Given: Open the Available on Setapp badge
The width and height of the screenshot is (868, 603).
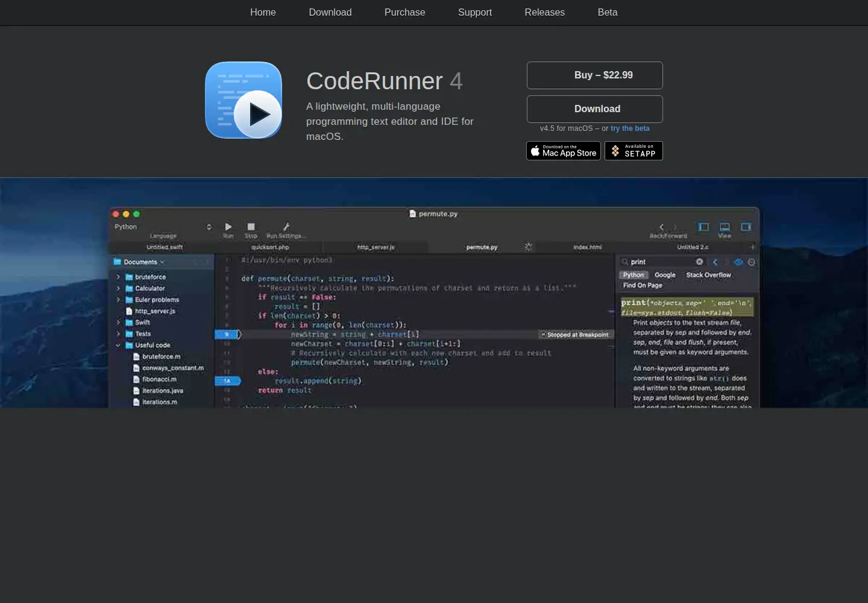Looking at the screenshot, I should coord(634,151).
